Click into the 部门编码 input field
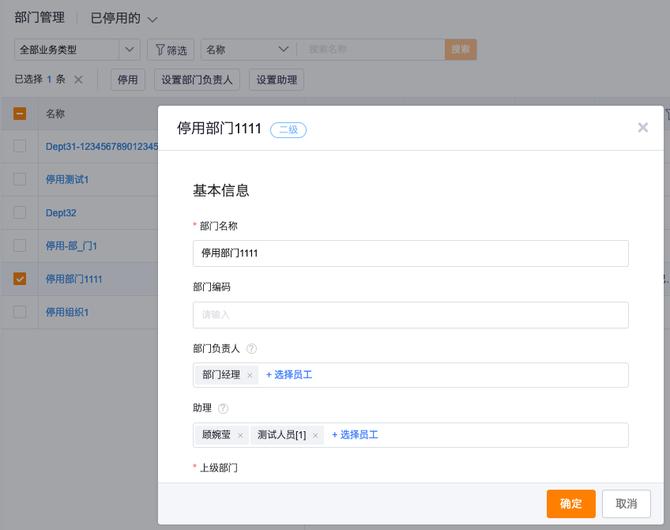Image resolution: width=670 pixels, height=530 pixels. 410,315
